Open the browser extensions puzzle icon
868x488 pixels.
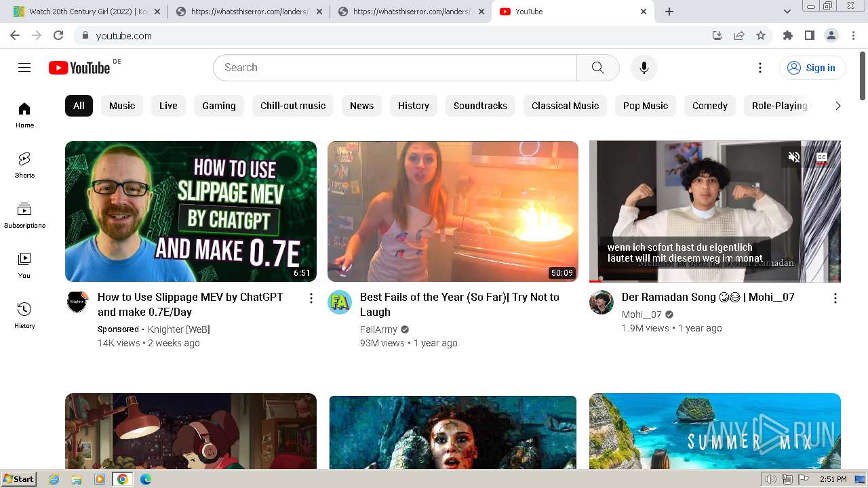coord(787,35)
